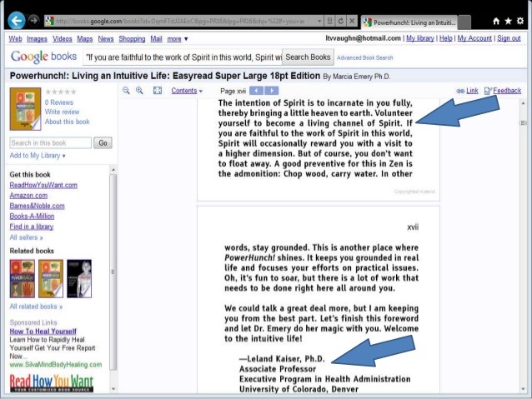532x399 pixels.
Task: Click Write review link
Action: pyautogui.click(x=62, y=112)
